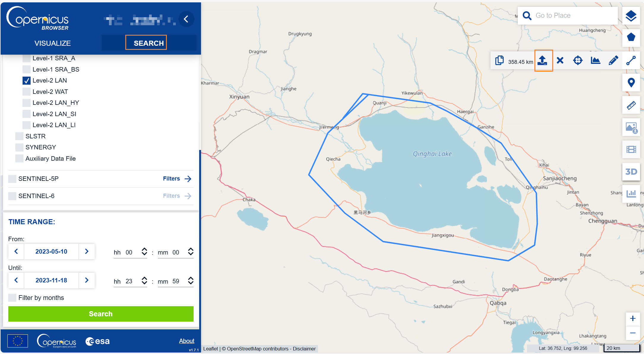Toggle the Filter by months checkbox
The width and height of the screenshot is (644, 354).
[x=12, y=298]
